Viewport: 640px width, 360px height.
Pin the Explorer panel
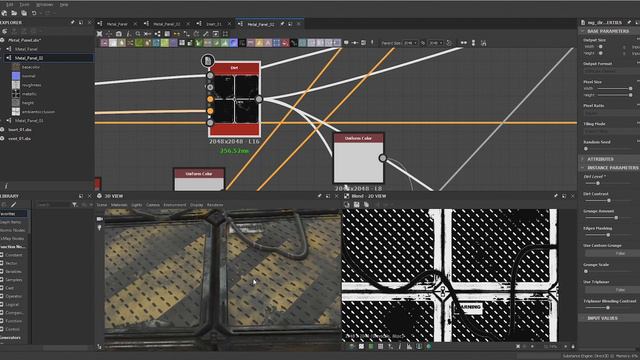tap(72, 22)
